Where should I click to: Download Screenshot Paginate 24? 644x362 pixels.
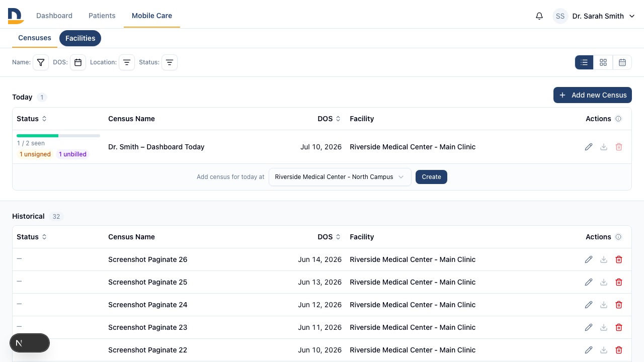(x=604, y=305)
